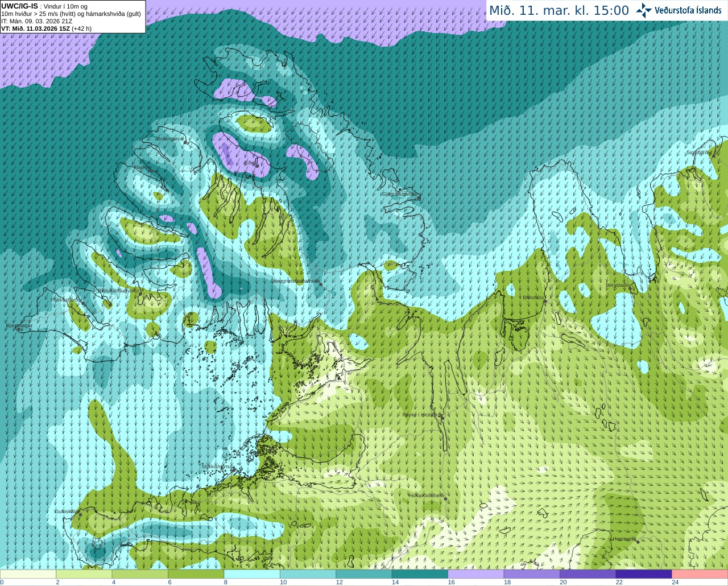Click the legend scale value 8
This screenshot has width=728, height=586.
click(x=226, y=582)
